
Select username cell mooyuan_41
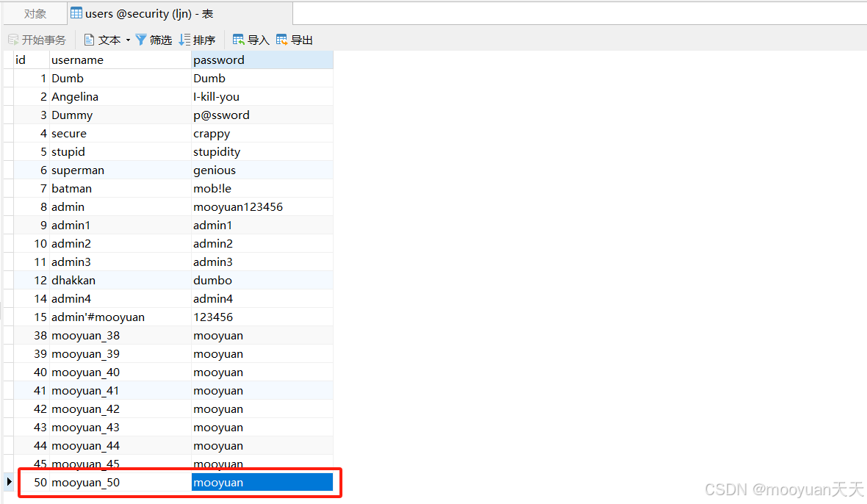click(x=120, y=390)
